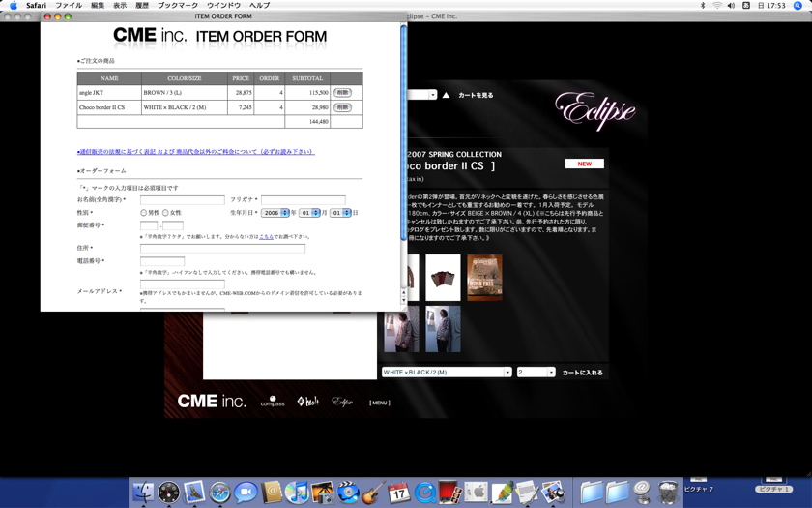Viewport: 812px width, 508px height.
Task: Click the こちら postal code lookup link
Action: click(266, 236)
